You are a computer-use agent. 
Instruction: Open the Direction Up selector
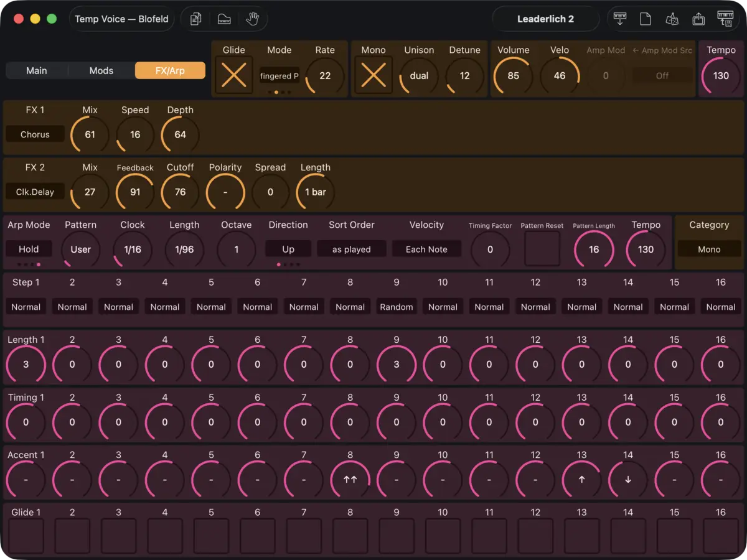pyautogui.click(x=288, y=249)
